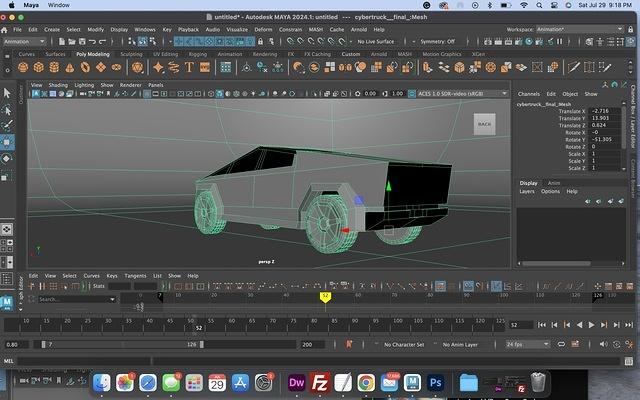Click the New Scene icon on the status line
Screen dimensions: 640x400
point(62,41)
